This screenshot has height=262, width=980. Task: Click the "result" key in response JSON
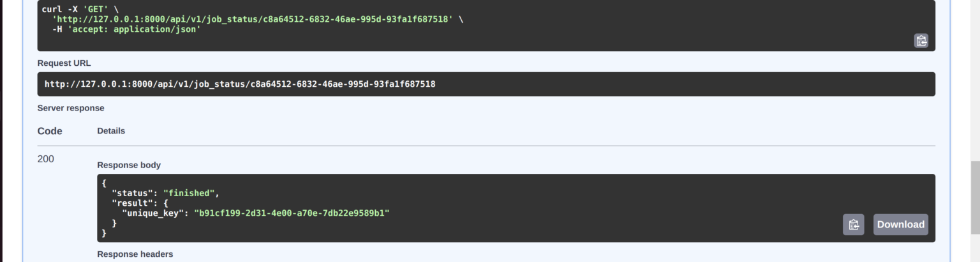point(132,203)
